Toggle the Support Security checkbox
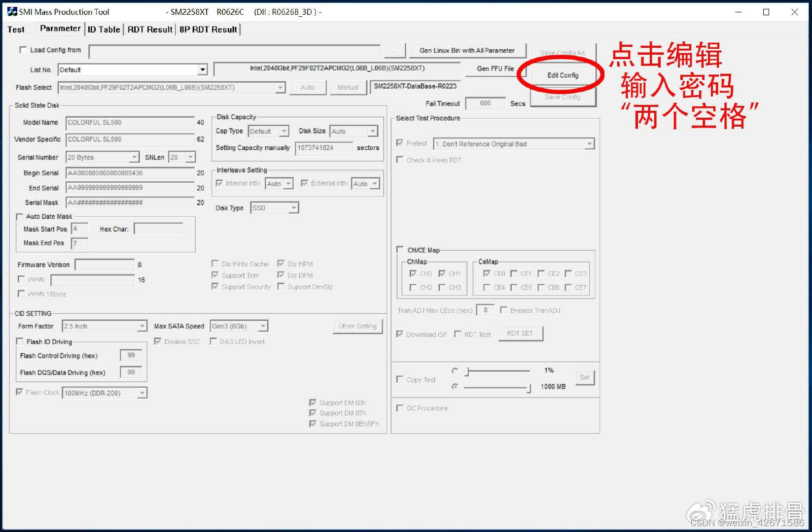 coord(215,286)
